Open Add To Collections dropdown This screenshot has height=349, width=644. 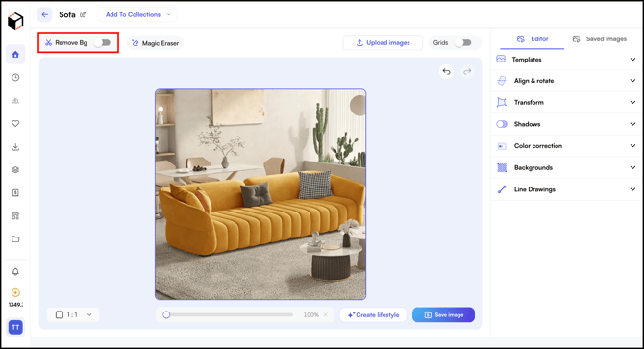(137, 14)
